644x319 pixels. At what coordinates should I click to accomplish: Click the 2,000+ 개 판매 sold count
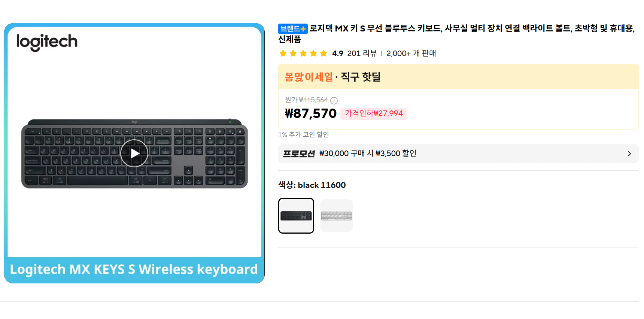coord(411,54)
